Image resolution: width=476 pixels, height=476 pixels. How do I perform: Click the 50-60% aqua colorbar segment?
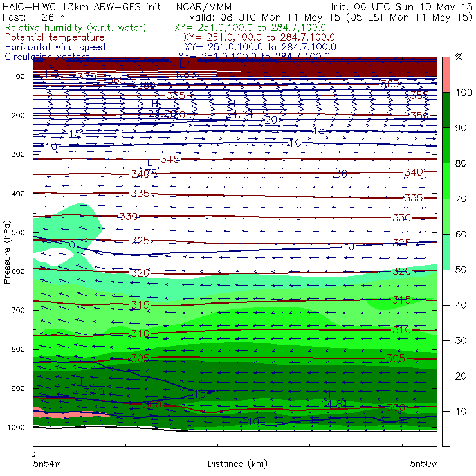446,252
